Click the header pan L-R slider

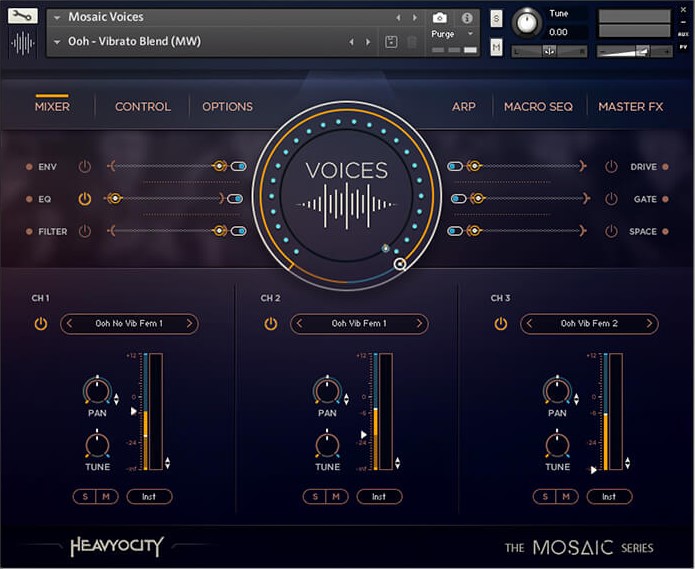(549, 52)
